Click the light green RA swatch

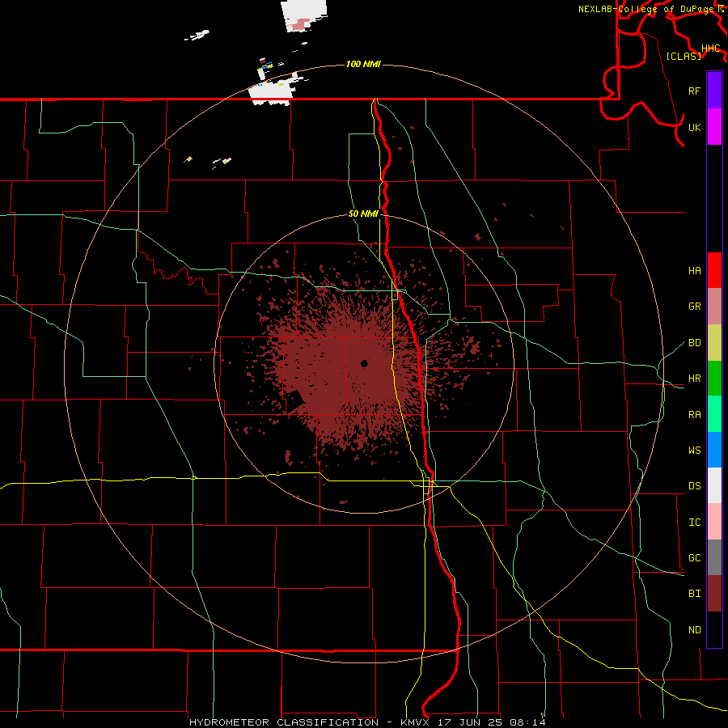[x=714, y=414]
